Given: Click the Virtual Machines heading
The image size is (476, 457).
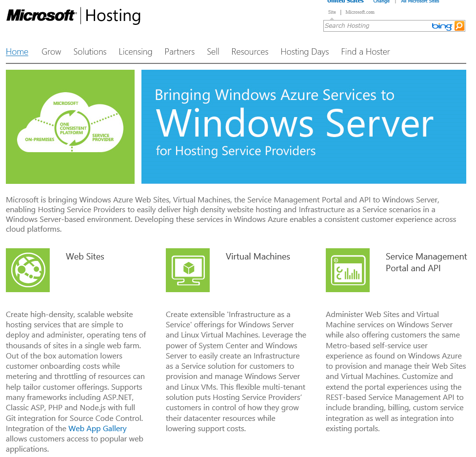Looking at the screenshot, I should point(258,257).
